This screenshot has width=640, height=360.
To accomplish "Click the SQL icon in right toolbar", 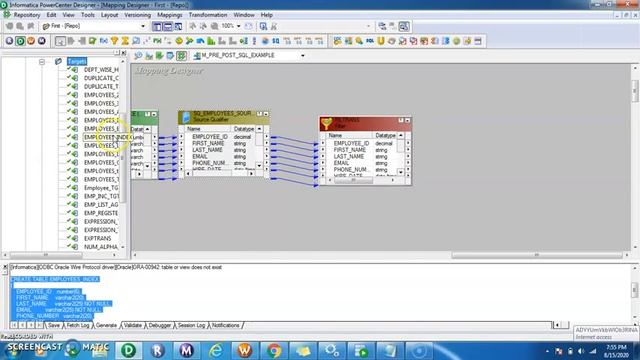I will point(370,41).
